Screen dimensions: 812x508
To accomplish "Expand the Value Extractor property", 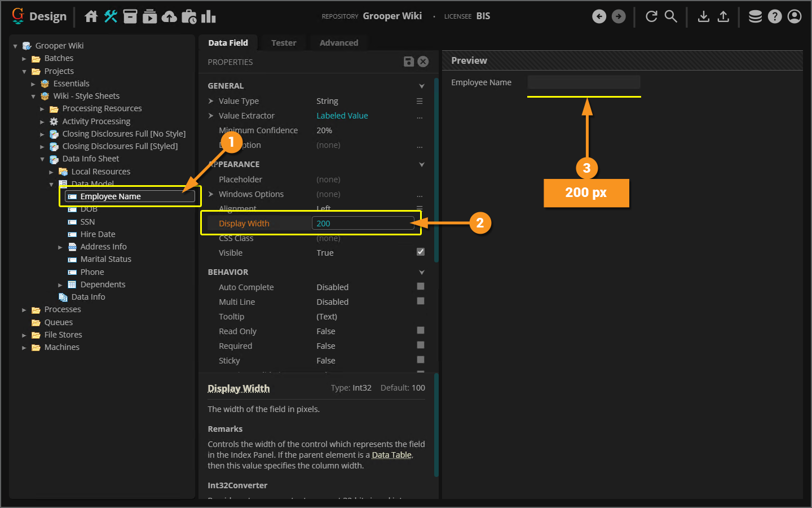I will point(211,116).
